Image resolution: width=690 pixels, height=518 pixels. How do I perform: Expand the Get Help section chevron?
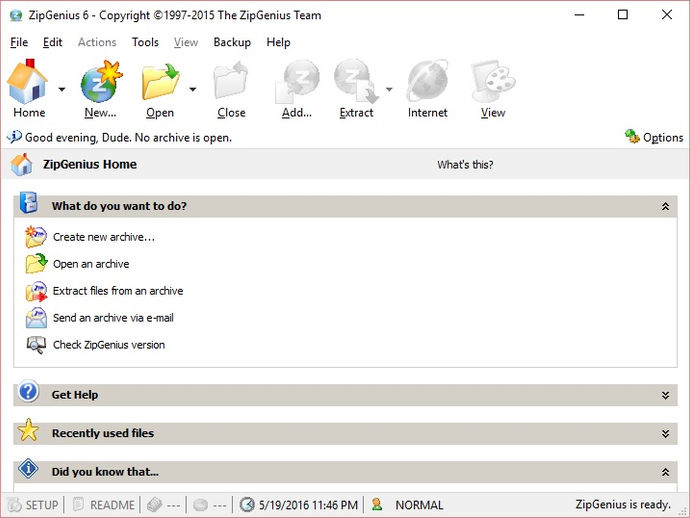click(665, 395)
